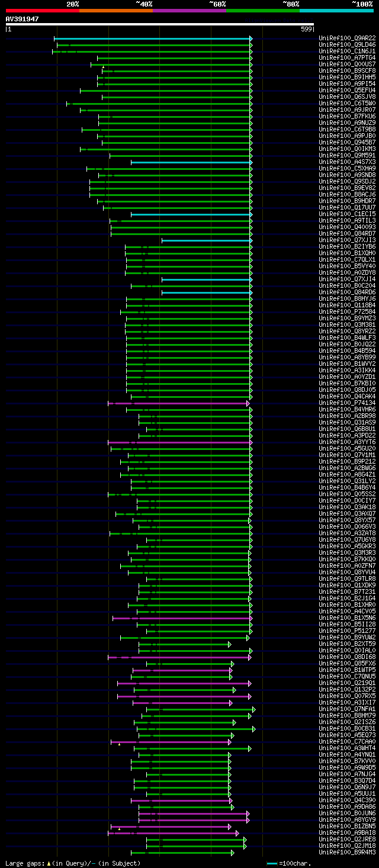Click the UniRef100_Q9TLR8 label
This screenshot has height=868, width=379.
347,578
